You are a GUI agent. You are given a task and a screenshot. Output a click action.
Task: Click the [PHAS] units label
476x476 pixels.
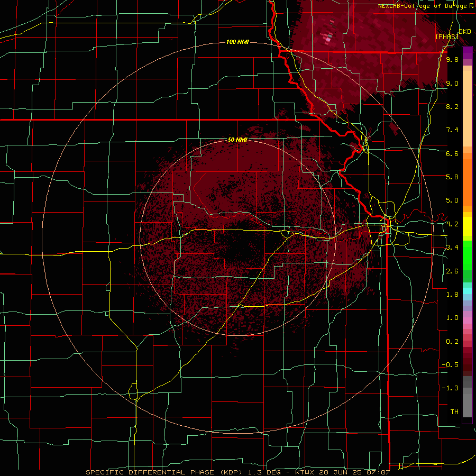446,37
